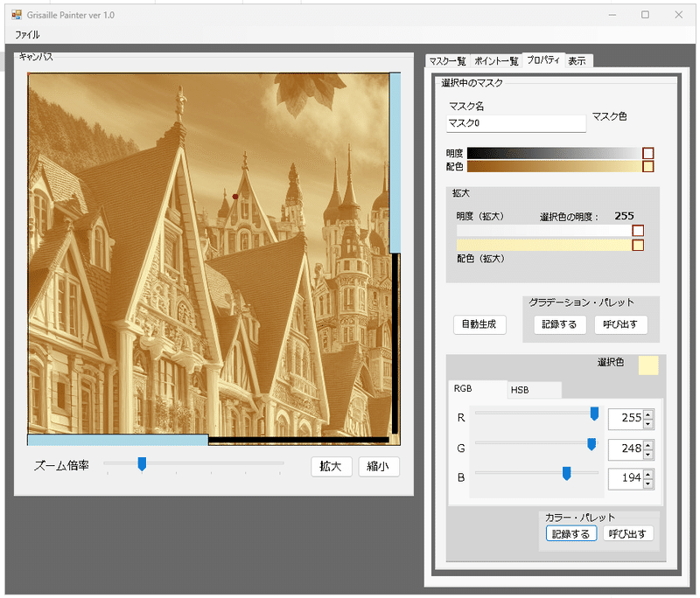Click the G value field 248
700x598 pixels.
tap(626, 448)
